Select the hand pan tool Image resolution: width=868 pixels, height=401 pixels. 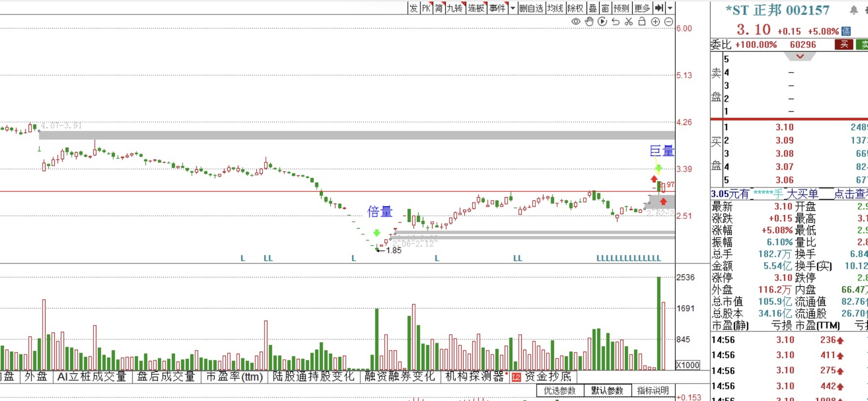pos(589,22)
